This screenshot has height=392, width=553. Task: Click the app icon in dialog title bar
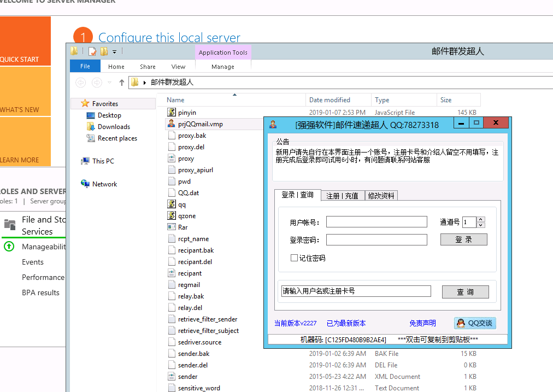click(273, 124)
